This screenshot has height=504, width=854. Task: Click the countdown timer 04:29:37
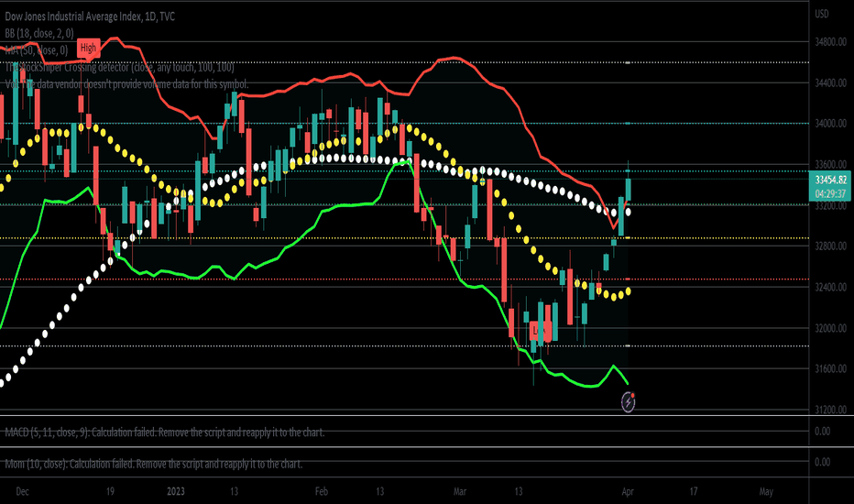tap(830, 193)
